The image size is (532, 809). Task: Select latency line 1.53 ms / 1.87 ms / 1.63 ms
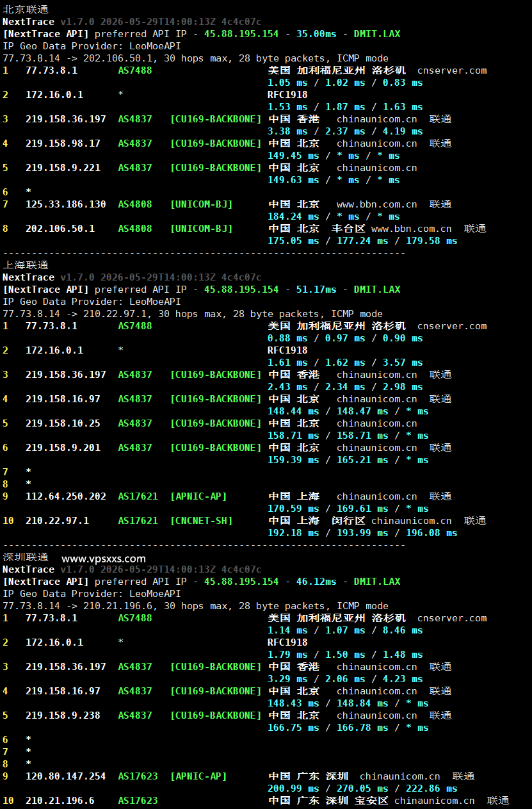(x=345, y=107)
